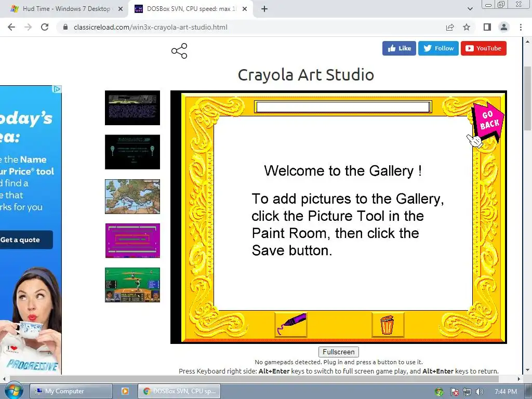
Task: Click the Twitter Follow button
Action: pos(438,48)
